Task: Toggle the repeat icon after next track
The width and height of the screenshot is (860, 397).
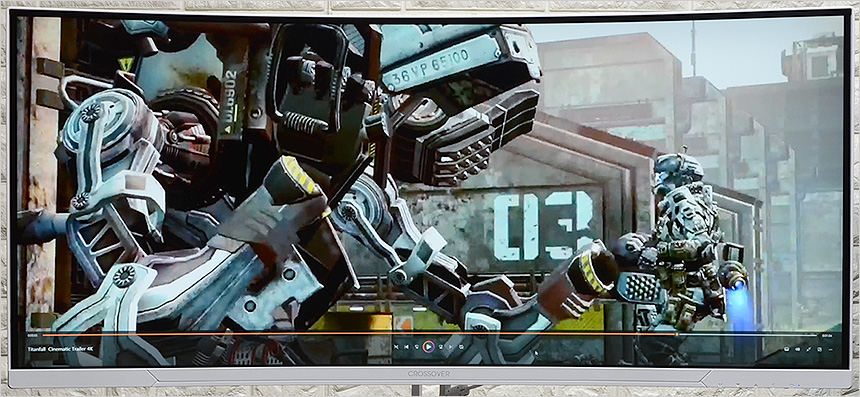Action: (461, 347)
